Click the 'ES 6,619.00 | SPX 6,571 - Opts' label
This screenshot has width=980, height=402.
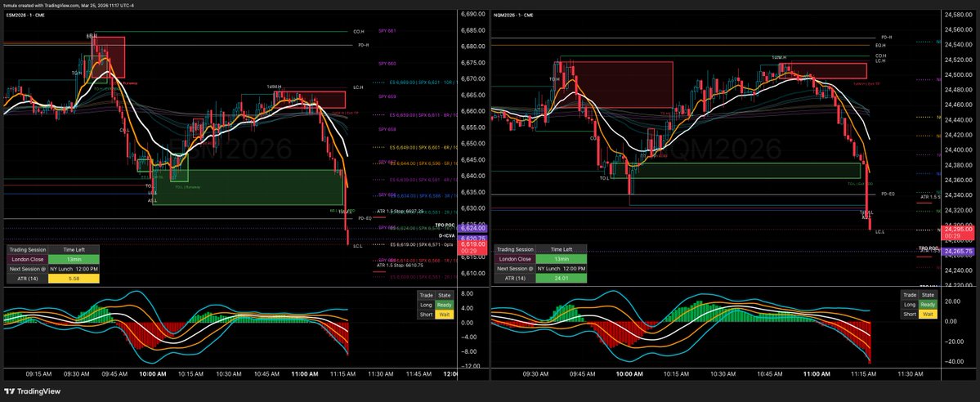pyautogui.click(x=421, y=244)
